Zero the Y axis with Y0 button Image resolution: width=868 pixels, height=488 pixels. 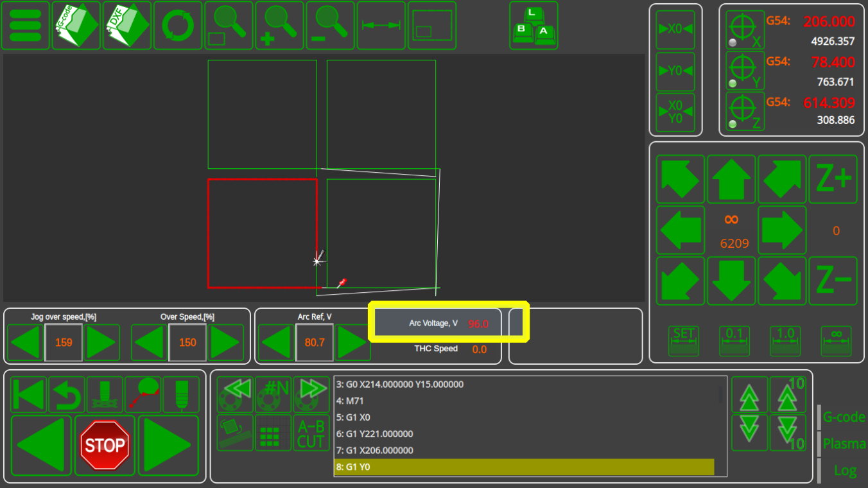coord(675,71)
